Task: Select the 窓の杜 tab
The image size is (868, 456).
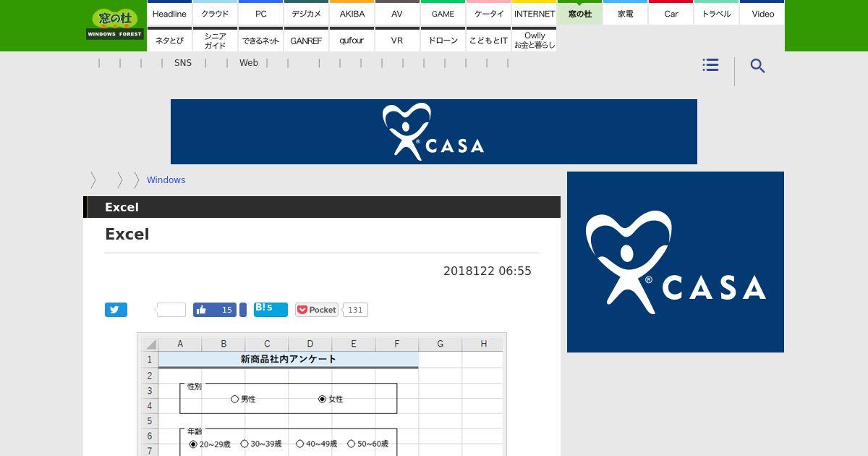Action: point(579,13)
